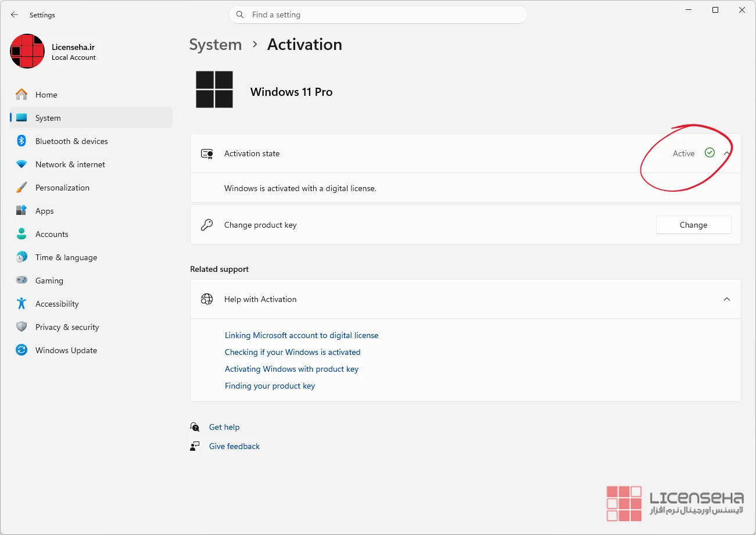
Task: Open Activating Windows with product key link
Action: [292, 369]
